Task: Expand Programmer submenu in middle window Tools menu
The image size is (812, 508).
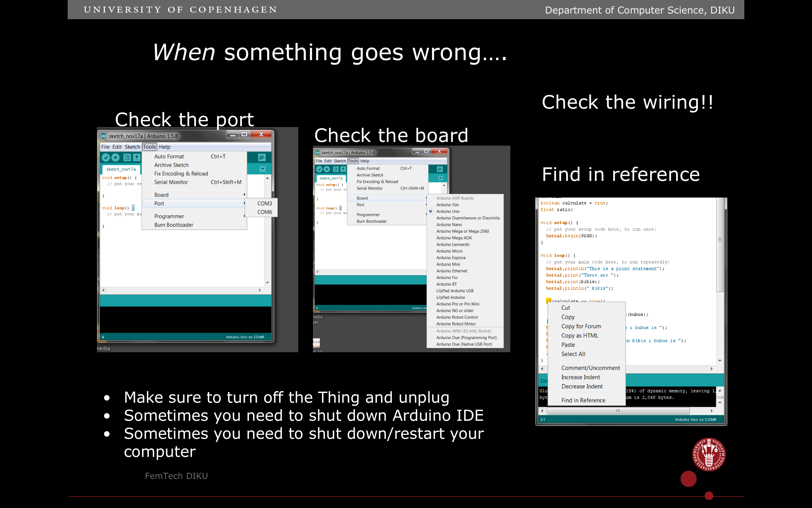Action: point(387,215)
